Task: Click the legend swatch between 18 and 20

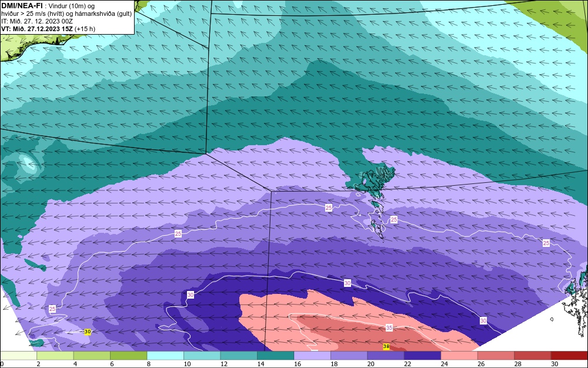Action: [x=349, y=356]
